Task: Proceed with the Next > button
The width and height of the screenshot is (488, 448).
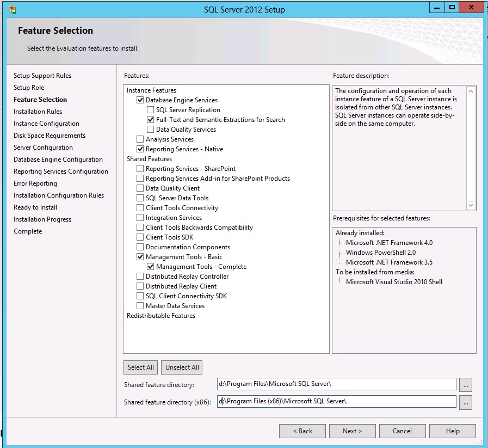Action: (x=353, y=431)
